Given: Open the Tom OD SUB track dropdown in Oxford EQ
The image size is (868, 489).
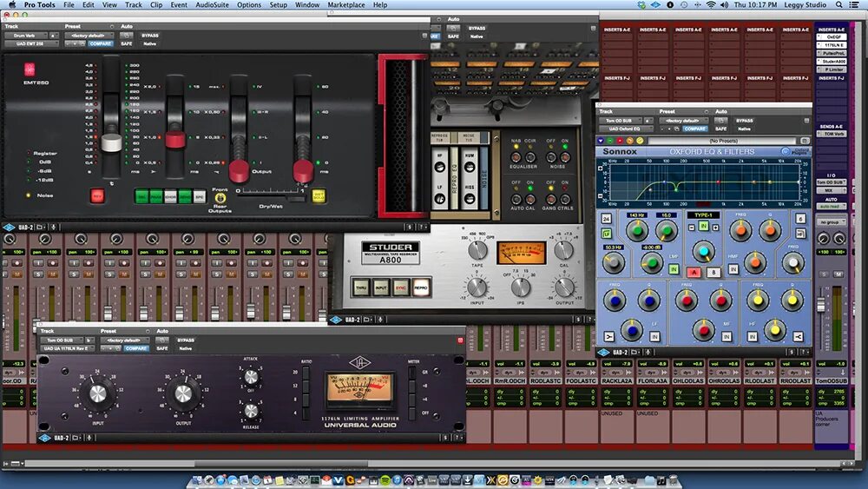Looking at the screenshot, I should click(620, 120).
